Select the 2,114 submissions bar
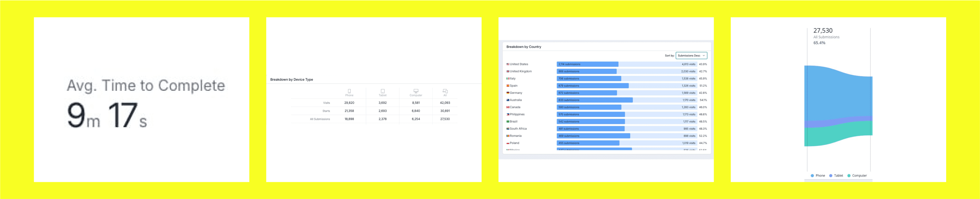The width and height of the screenshot is (980, 199). pyautogui.click(x=587, y=64)
